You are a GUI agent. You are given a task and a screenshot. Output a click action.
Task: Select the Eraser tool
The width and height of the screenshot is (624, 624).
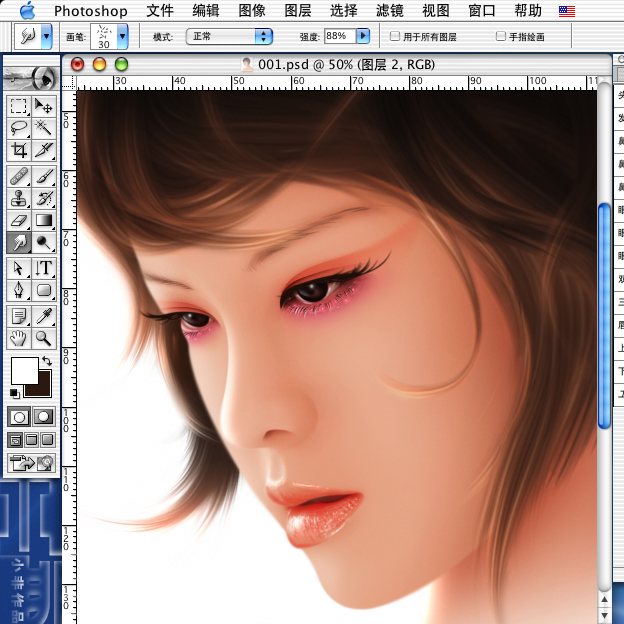pos(19,220)
